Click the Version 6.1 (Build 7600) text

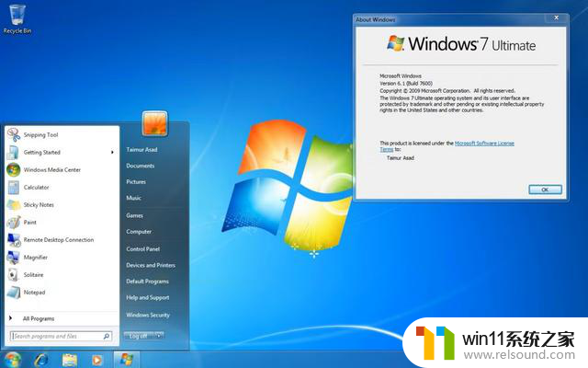406,84
